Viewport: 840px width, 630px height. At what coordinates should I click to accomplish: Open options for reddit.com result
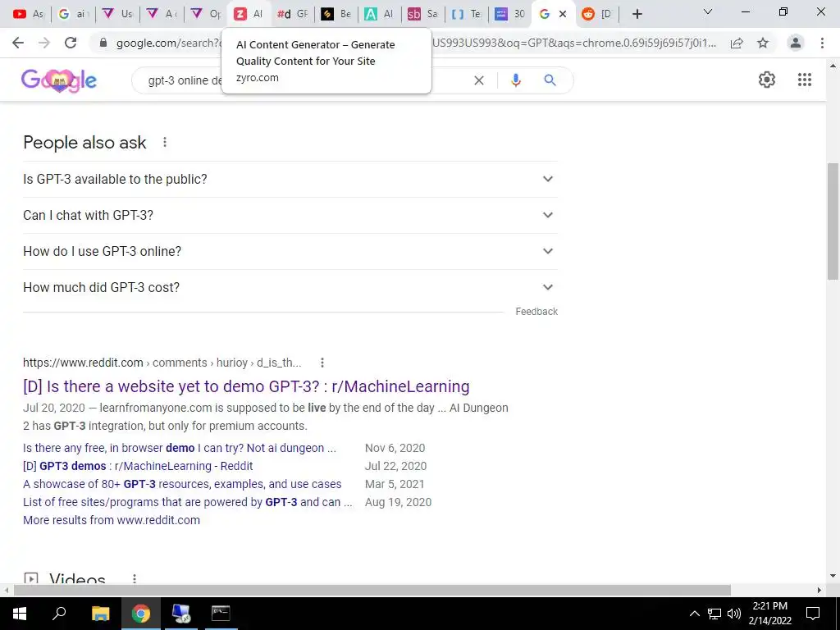[322, 363]
